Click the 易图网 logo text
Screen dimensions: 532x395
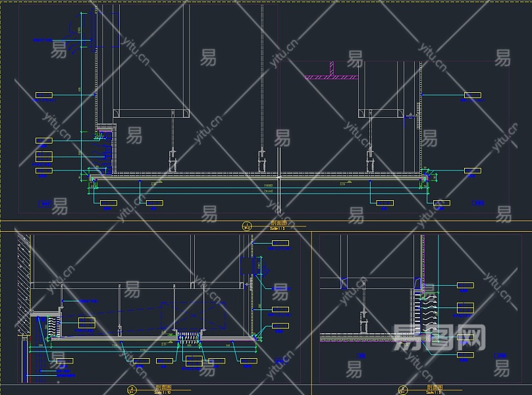coord(439,337)
